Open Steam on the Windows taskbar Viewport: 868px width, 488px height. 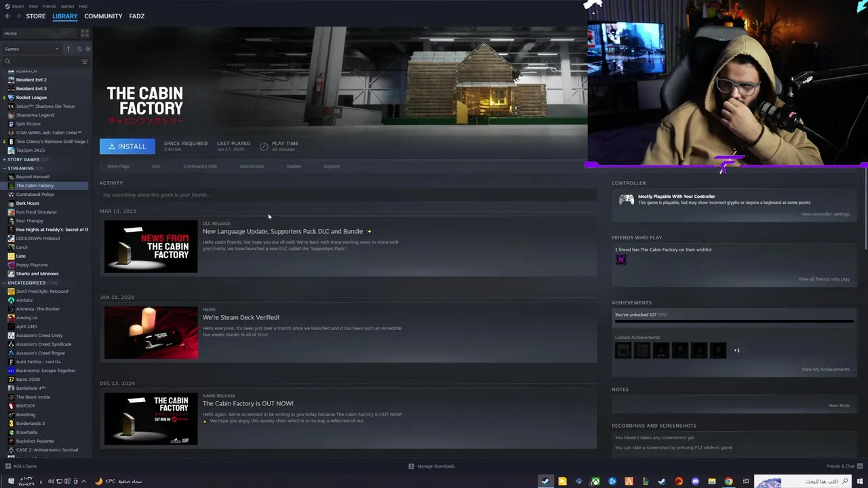coord(545,481)
